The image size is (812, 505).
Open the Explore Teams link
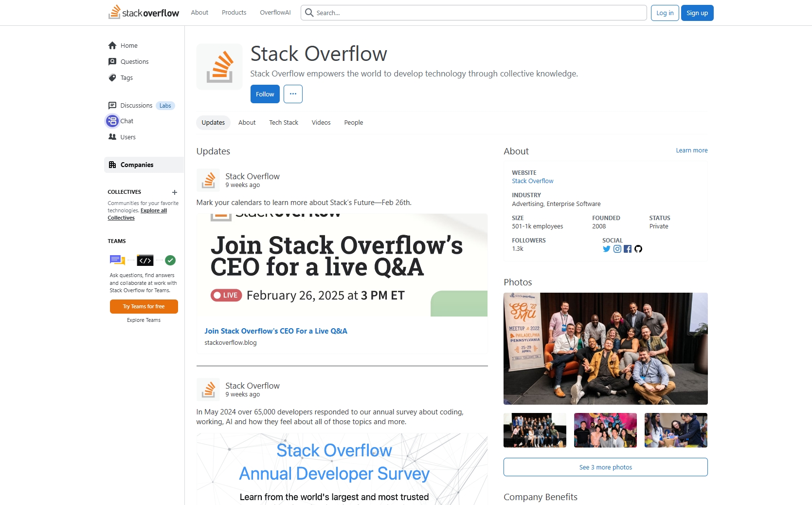(x=144, y=320)
